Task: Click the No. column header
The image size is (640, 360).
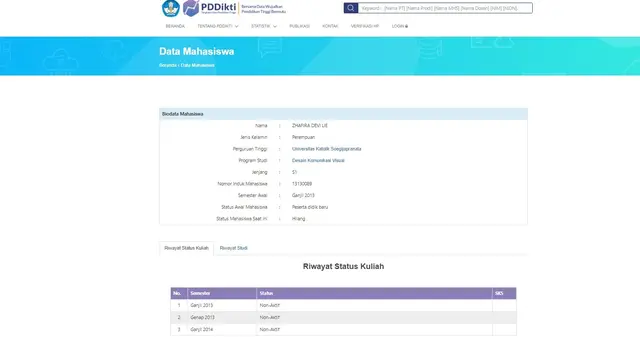Action: pos(179,293)
